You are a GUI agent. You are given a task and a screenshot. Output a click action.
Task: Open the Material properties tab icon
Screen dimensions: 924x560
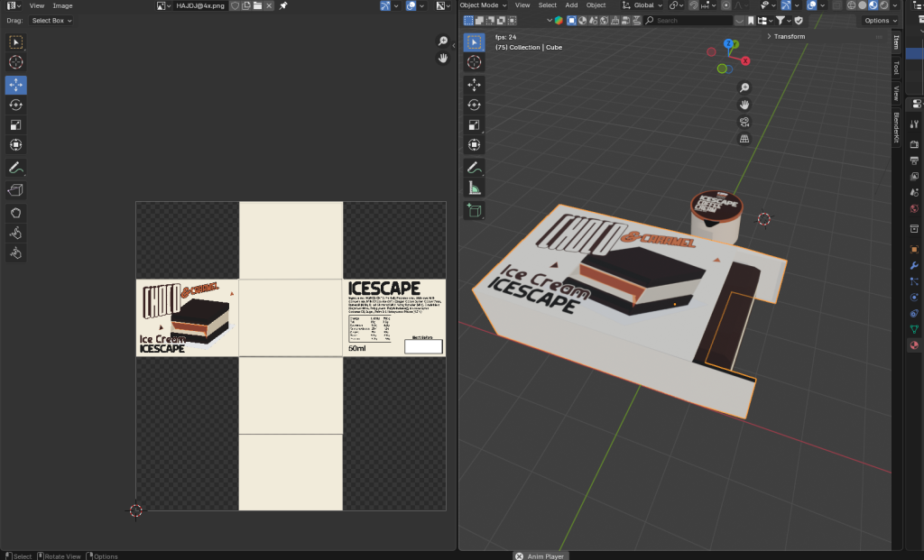(x=914, y=344)
